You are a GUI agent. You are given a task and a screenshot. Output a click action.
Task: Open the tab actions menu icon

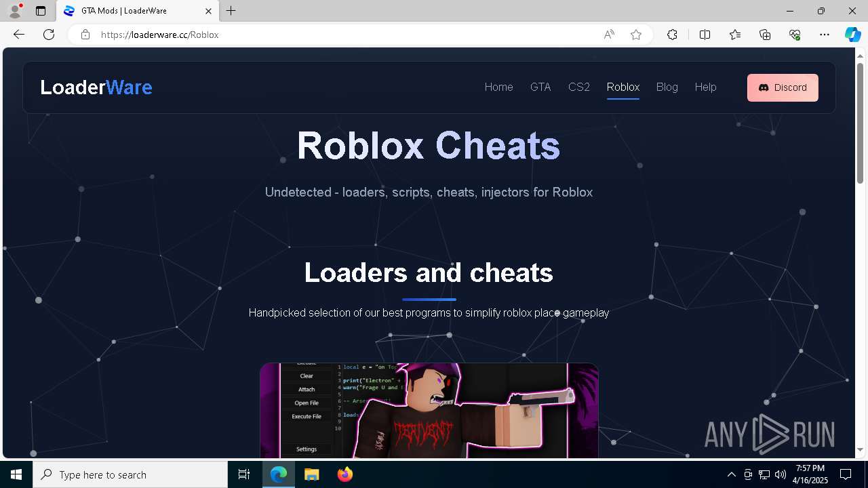pos(41,11)
